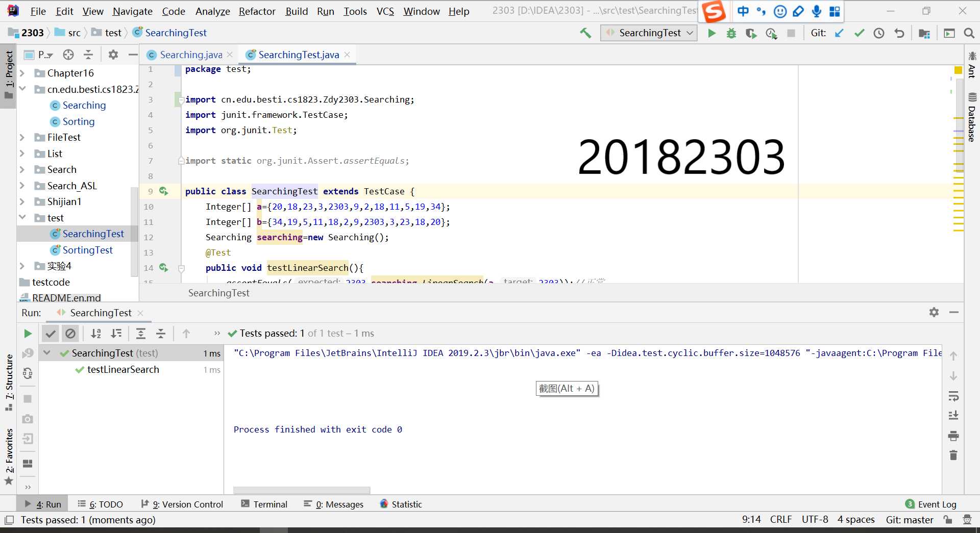The height and width of the screenshot is (533, 980).
Task: Expand the 实验4 folder
Action: point(22,266)
